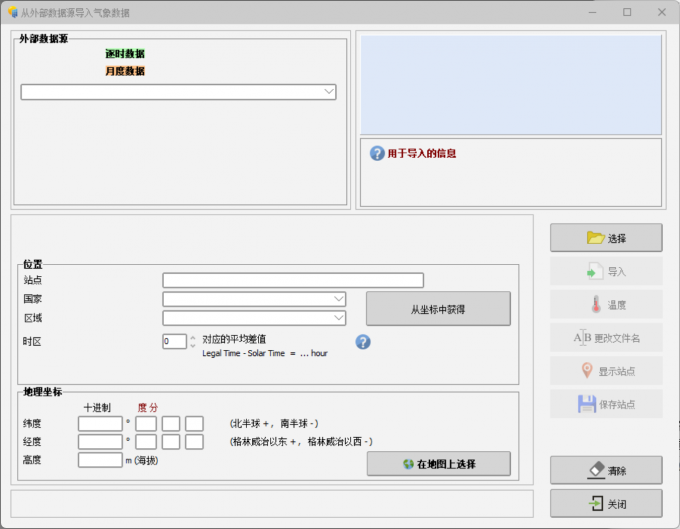Click the 保存站点 floppy disk button

[x=606, y=404]
